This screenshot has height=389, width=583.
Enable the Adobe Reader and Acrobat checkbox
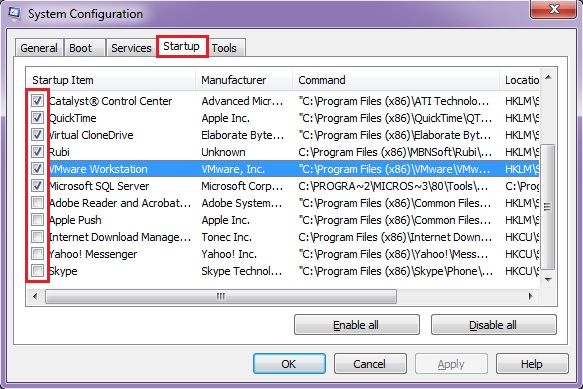(x=37, y=203)
